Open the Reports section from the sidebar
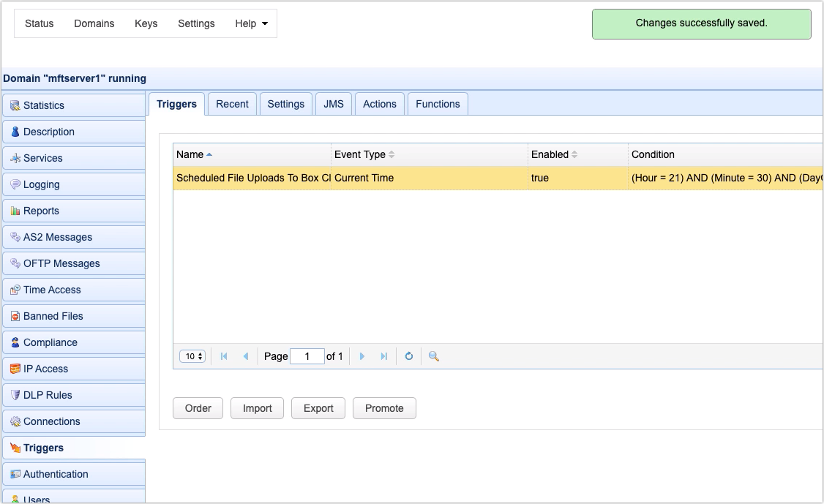824x504 pixels. coord(40,211)
